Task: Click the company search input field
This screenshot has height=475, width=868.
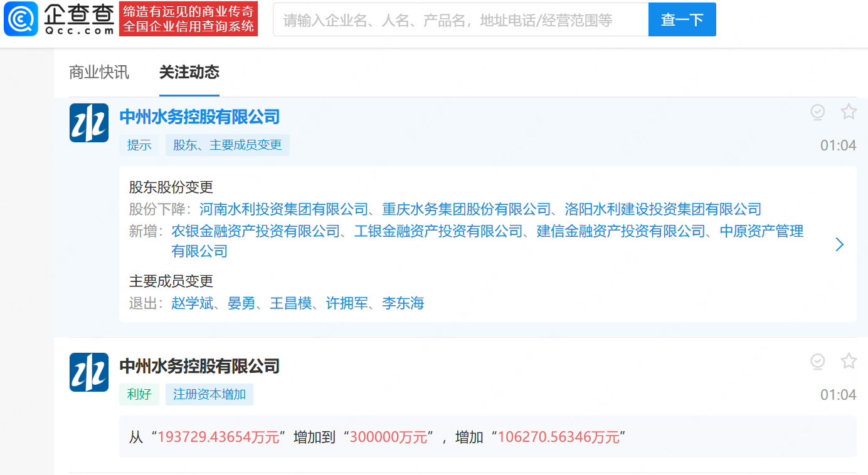Action: click(x=461, y=19)
